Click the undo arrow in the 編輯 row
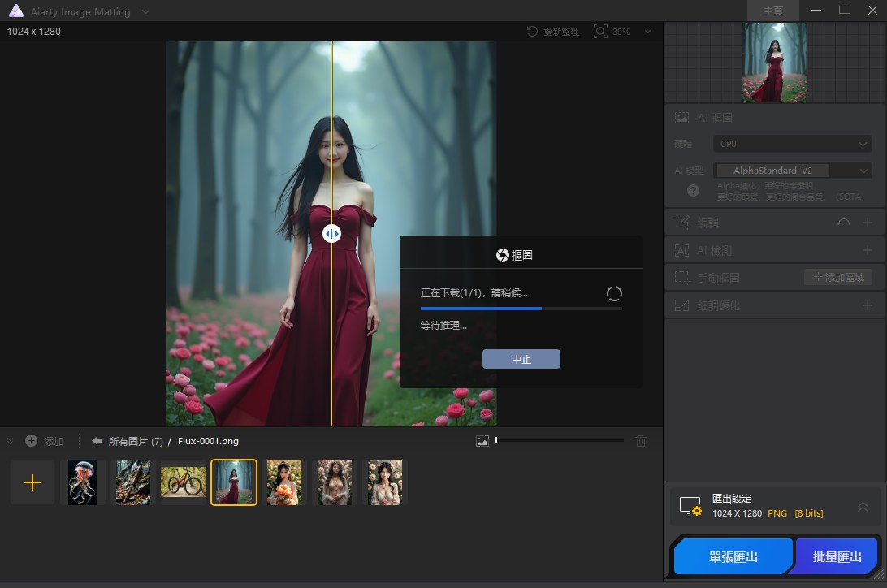 (843, 223)
